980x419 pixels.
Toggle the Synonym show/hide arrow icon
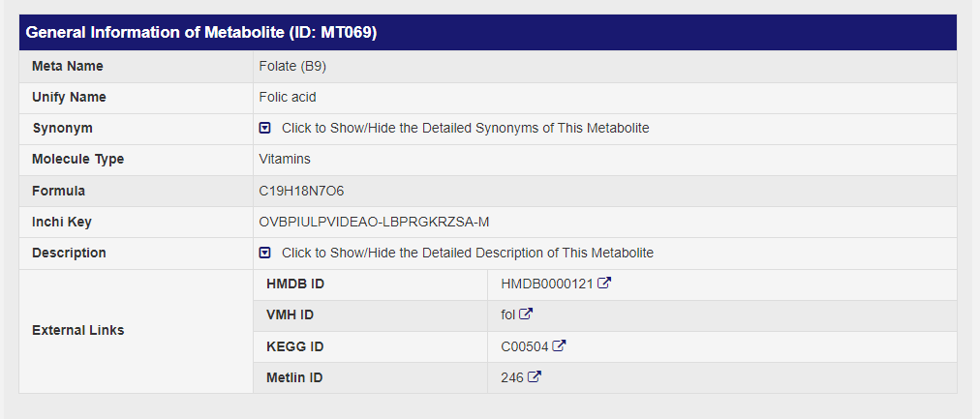(264, 128)
